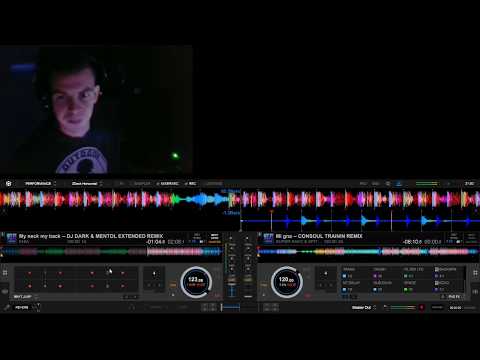Open the 2Deck Horizontal layout dropdown
This screenshot has height=360, width=480.
86,184
